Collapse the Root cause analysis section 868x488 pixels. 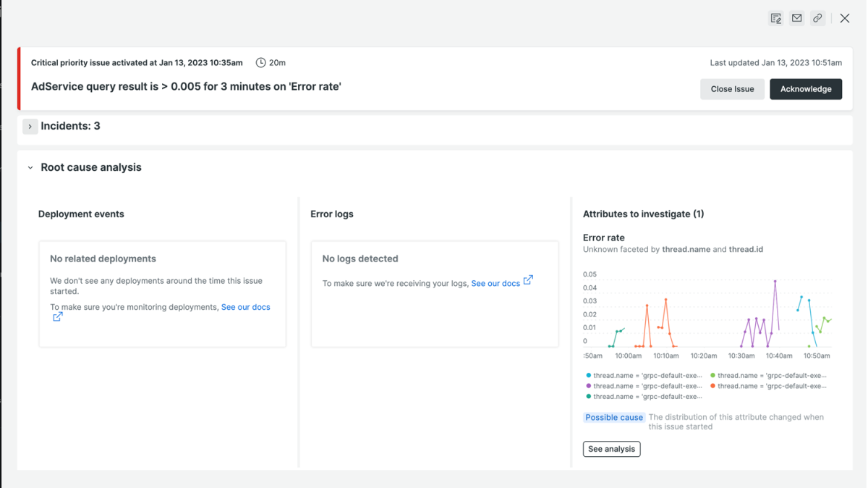click(x=30, y=168)
